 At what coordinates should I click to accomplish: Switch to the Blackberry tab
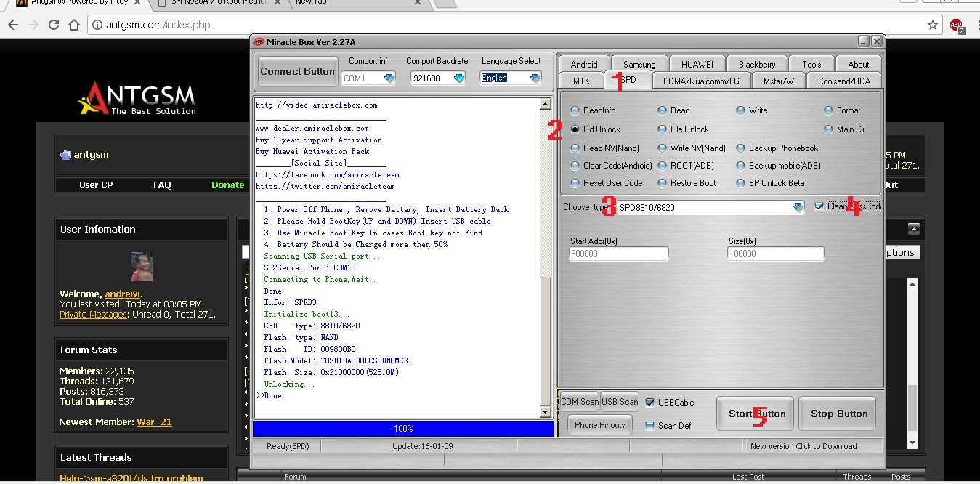click(756, 64)
